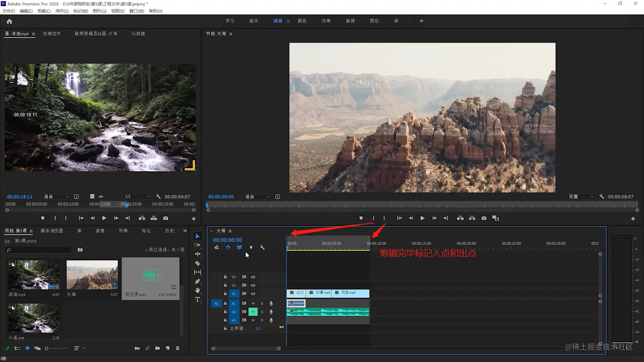Click the timeline add marker button
The image size is (644, 362).
[251, 248]
